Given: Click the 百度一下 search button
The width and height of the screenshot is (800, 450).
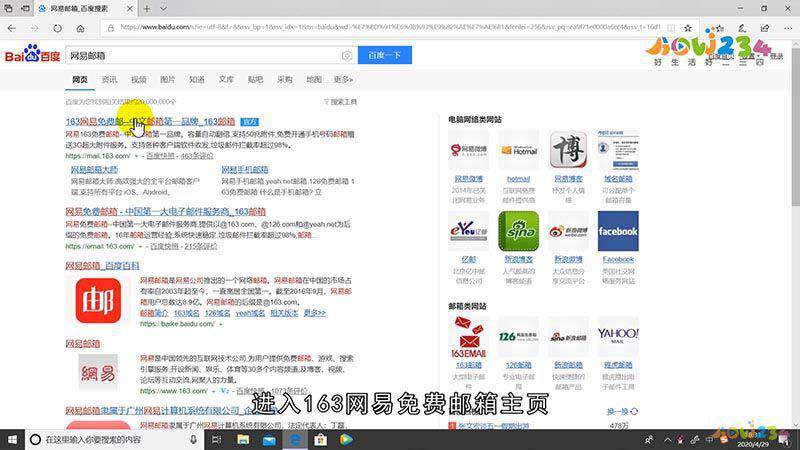Looking at the screenshot, I should 385,55.
